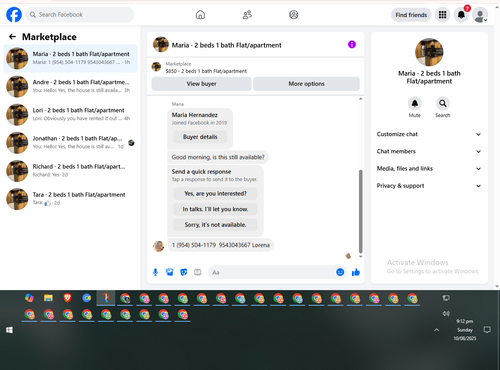Click the chat scrollbar down arrow
The width and height of the screenshot is (500, 370).
click(360, 256)
